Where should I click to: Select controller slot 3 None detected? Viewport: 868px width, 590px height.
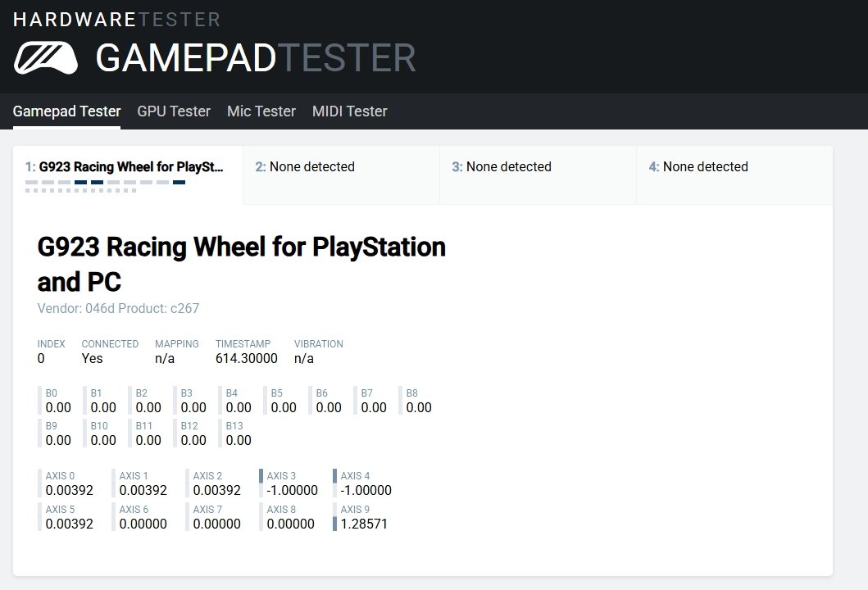tap(502, 167)
